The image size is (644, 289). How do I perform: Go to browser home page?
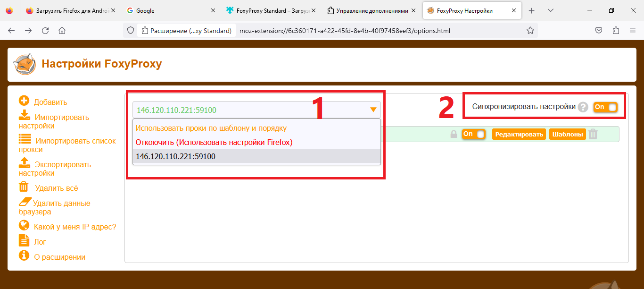pos(62,31)
